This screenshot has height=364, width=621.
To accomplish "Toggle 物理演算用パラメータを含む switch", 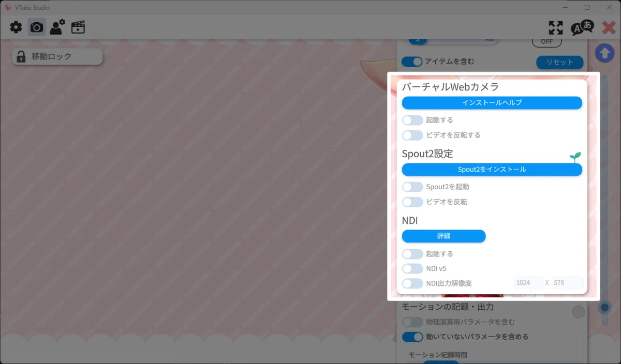I will click(x=412, y=322).
